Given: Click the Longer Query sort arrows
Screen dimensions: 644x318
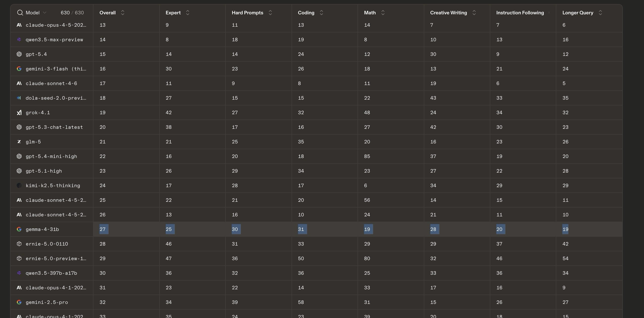Looking at the screenshot, I should (x=600, y=13).
